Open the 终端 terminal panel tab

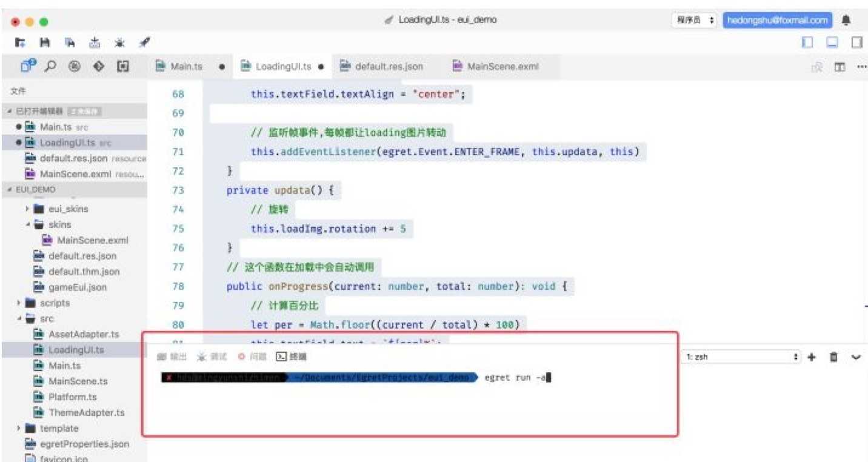pos(292,357)
